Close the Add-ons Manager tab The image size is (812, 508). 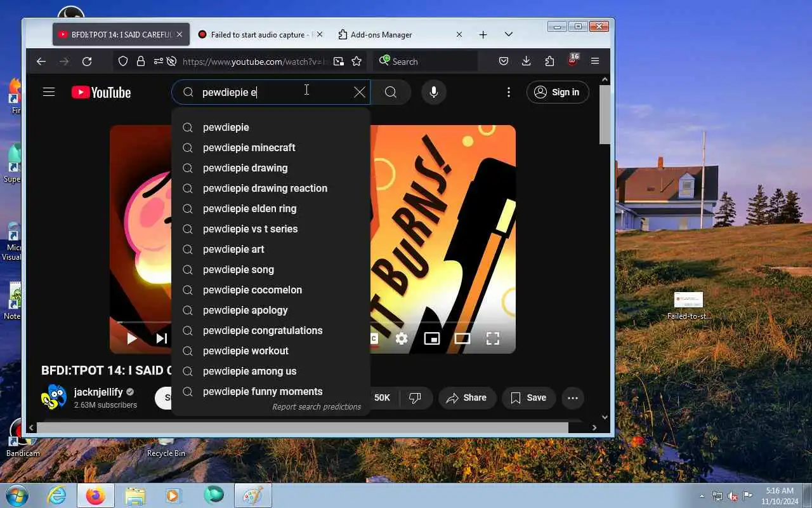point(459,35)
